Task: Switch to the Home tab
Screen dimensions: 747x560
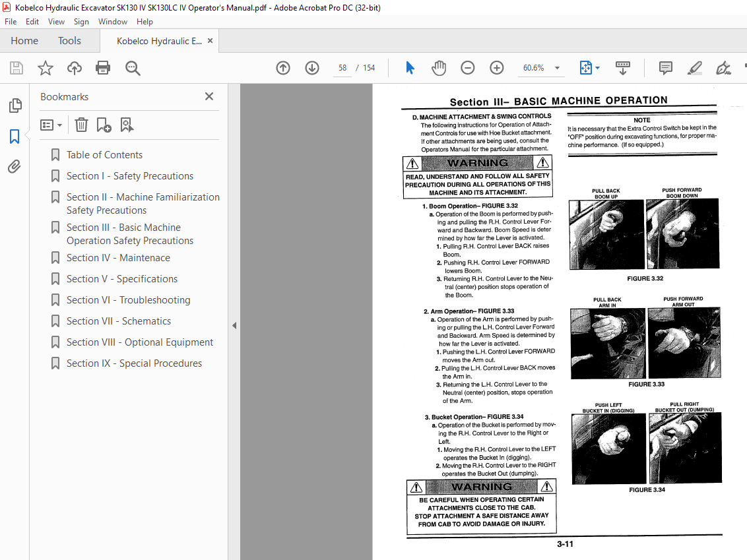Action: tap(24, 41)
